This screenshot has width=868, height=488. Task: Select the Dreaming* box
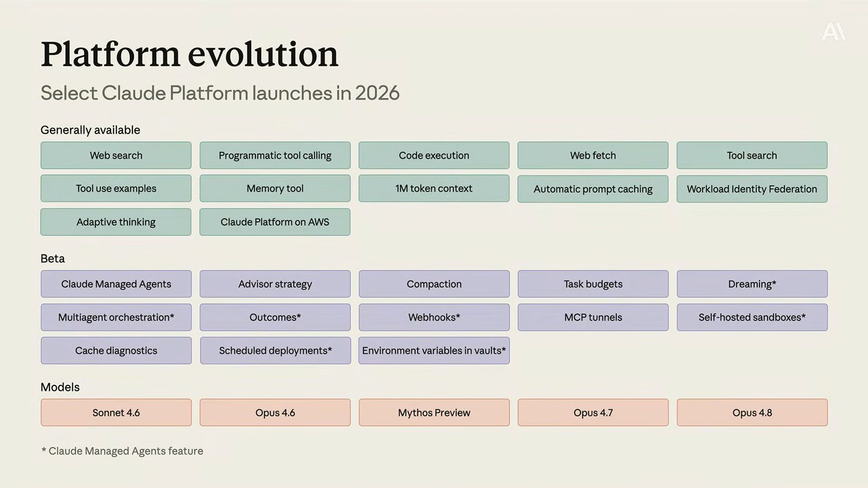pos(752,284)
